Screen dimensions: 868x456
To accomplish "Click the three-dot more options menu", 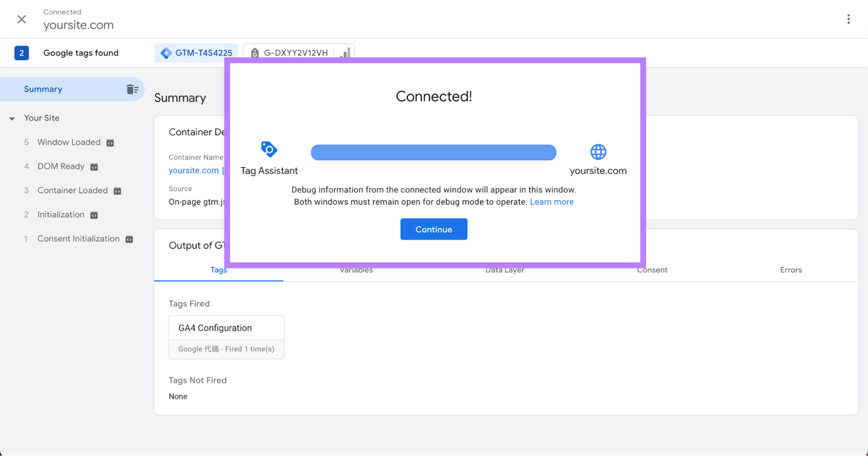I will (848, 19).
